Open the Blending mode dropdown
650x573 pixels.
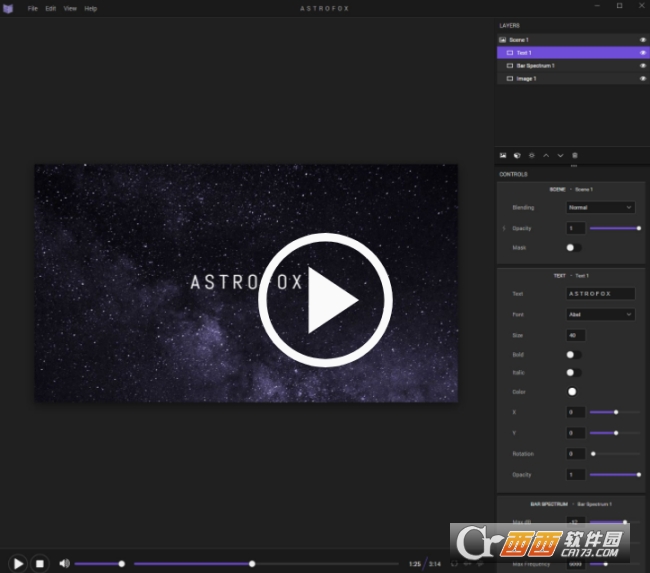pyautogui.click(x=600, y=208)
